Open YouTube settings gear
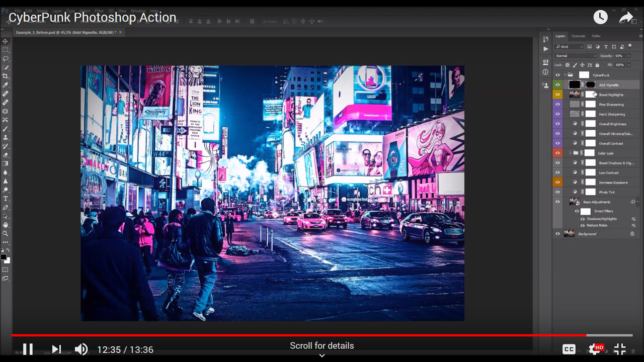This screenshot has height=362, width=644. pyautogui.click(x=595, y=349)
